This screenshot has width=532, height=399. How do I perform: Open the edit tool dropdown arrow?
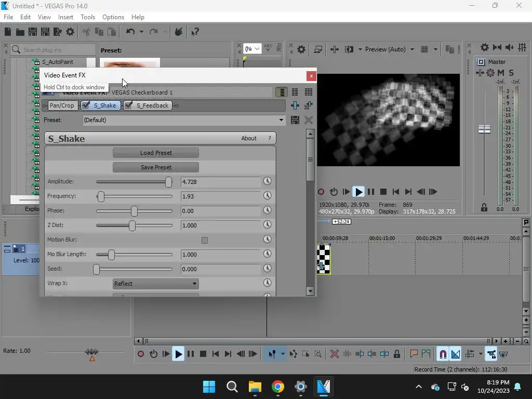coord(282,354)
